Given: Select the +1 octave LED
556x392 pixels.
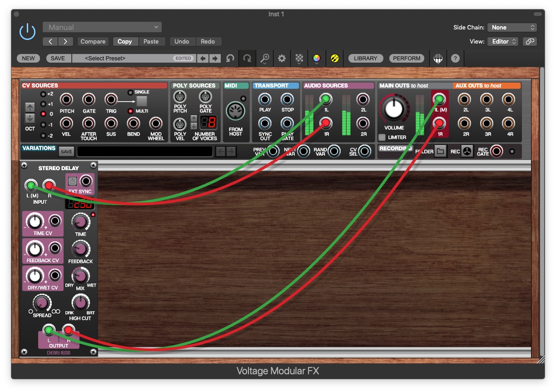Looking at the screenshot, I should pyautogui.click(x=43, y=104).
